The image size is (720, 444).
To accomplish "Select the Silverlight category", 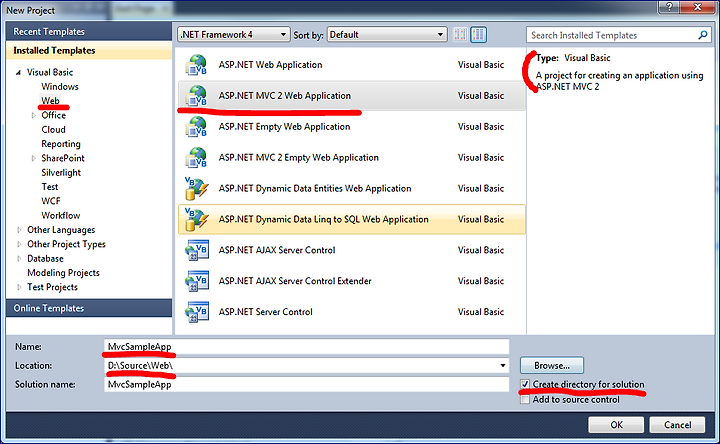I will (x=61, y=173).
